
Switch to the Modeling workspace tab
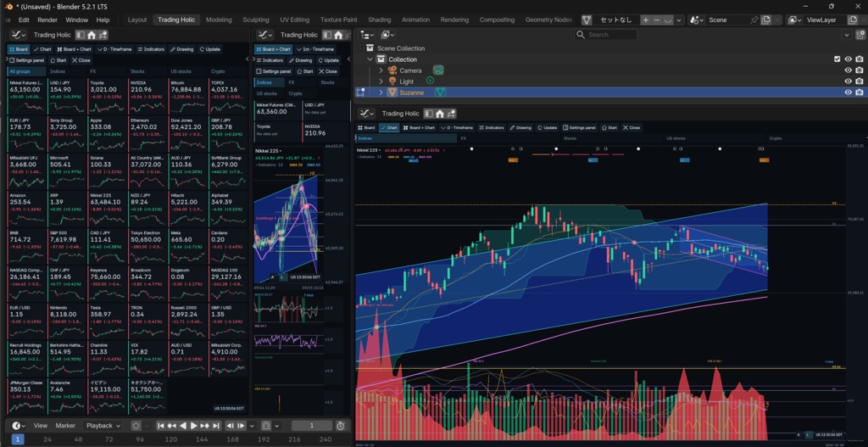[x=219, y=20]
